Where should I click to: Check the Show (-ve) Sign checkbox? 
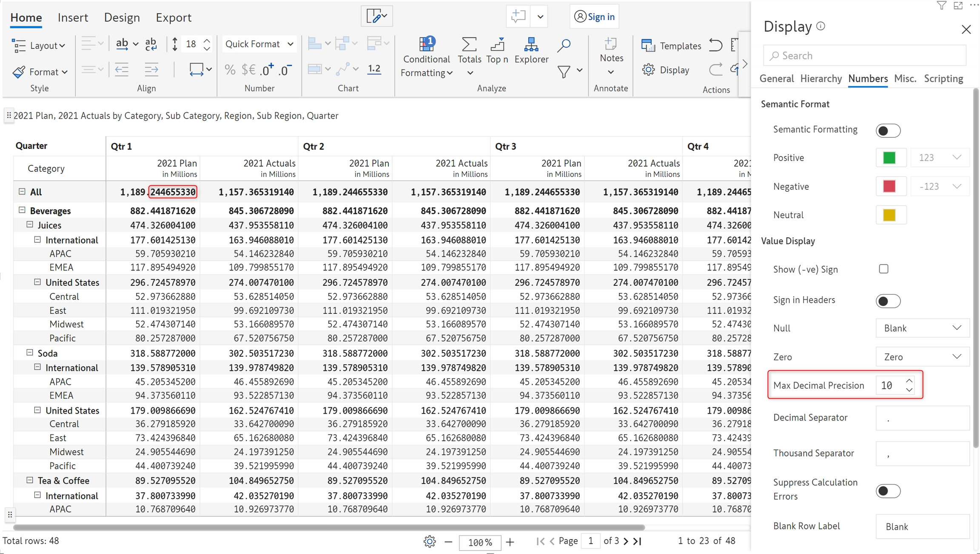tap(883, 269)
